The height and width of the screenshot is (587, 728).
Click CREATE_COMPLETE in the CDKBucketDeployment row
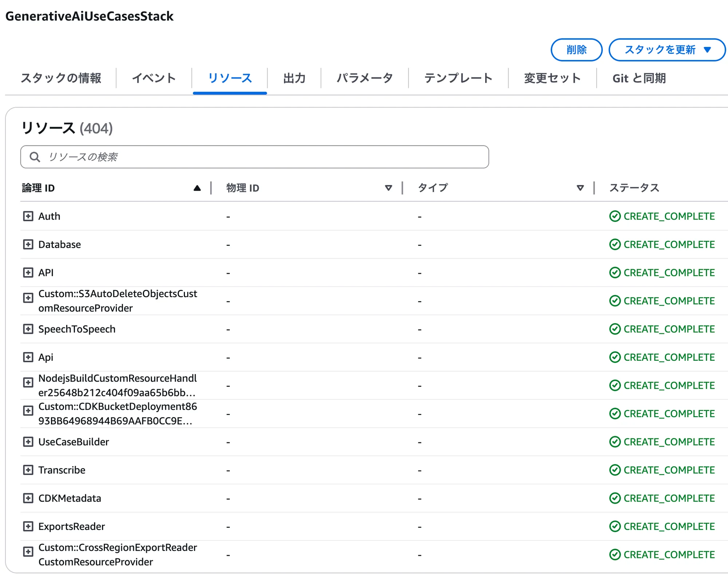click(669, 414)
